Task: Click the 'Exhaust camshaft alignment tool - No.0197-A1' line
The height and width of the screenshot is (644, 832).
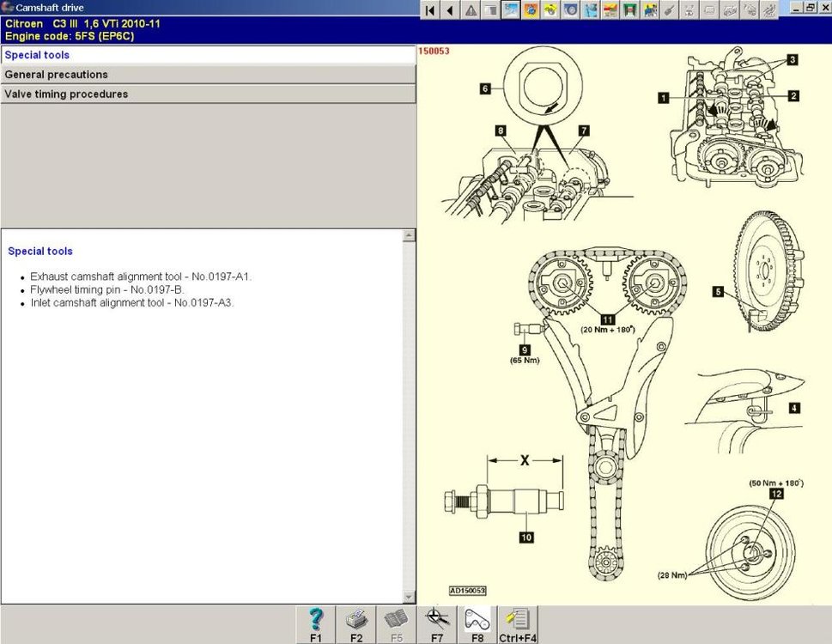Action: pyautogui.click(x=141, y=276)
